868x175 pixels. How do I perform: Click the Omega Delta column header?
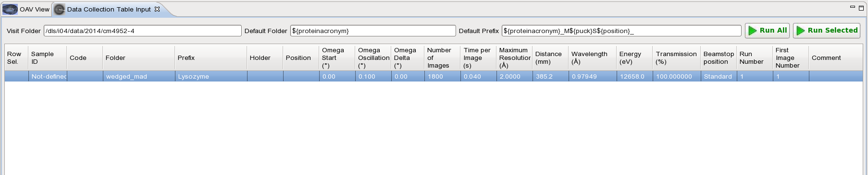[408, 58]
